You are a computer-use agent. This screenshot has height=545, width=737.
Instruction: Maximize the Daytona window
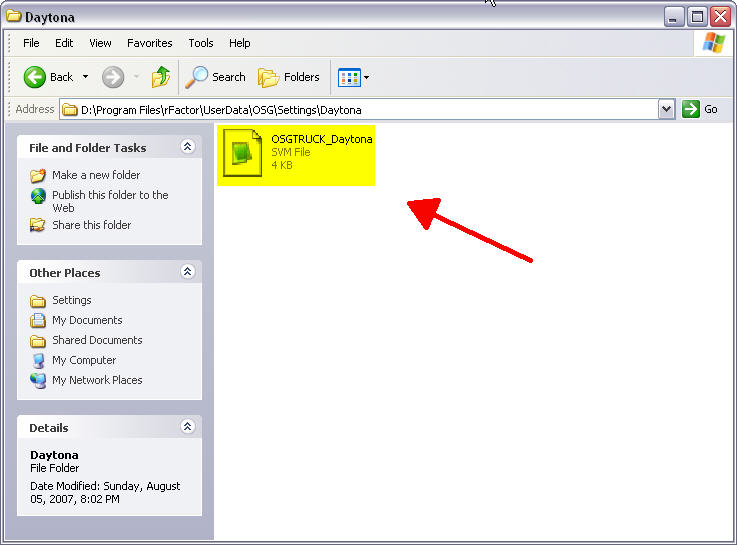(x=698, y=17)
